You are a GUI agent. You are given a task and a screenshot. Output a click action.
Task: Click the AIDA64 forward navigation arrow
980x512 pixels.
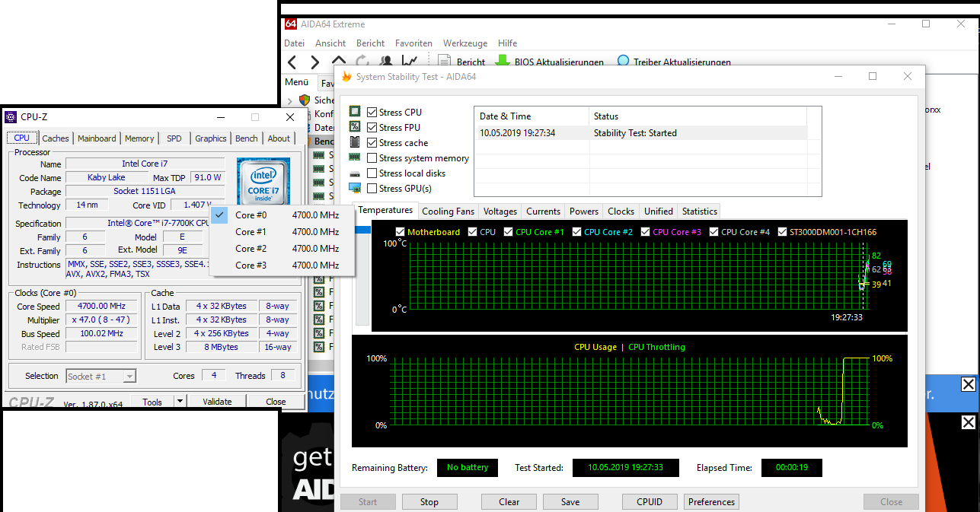315,62
